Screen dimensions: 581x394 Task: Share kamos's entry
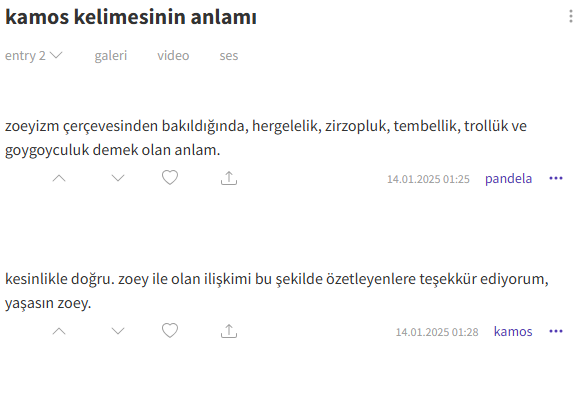(229, 331)
